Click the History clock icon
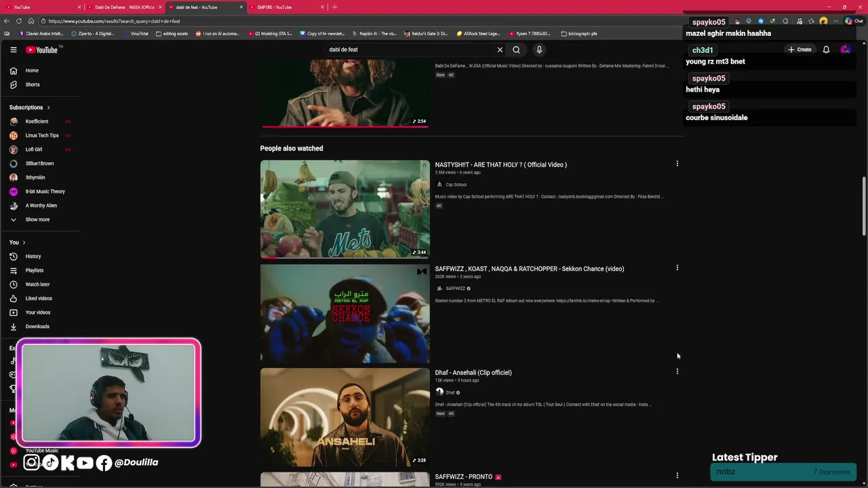Image resolution: width=868 pixels, height=488 pixels. point(14,256)
